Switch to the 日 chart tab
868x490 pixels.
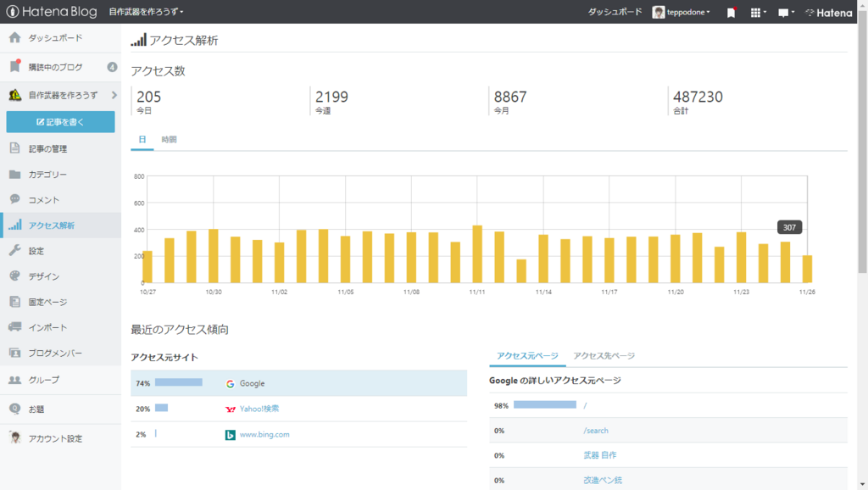(x=142, y=140)
